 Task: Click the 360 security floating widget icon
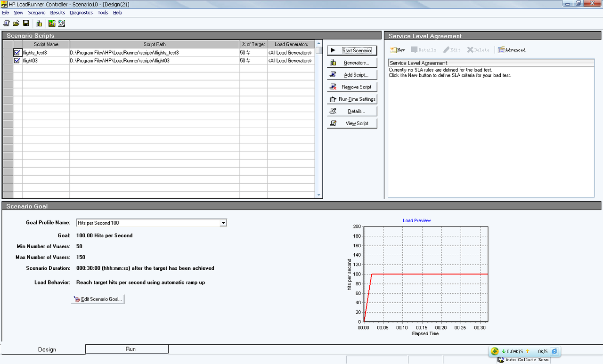point(495,351)
